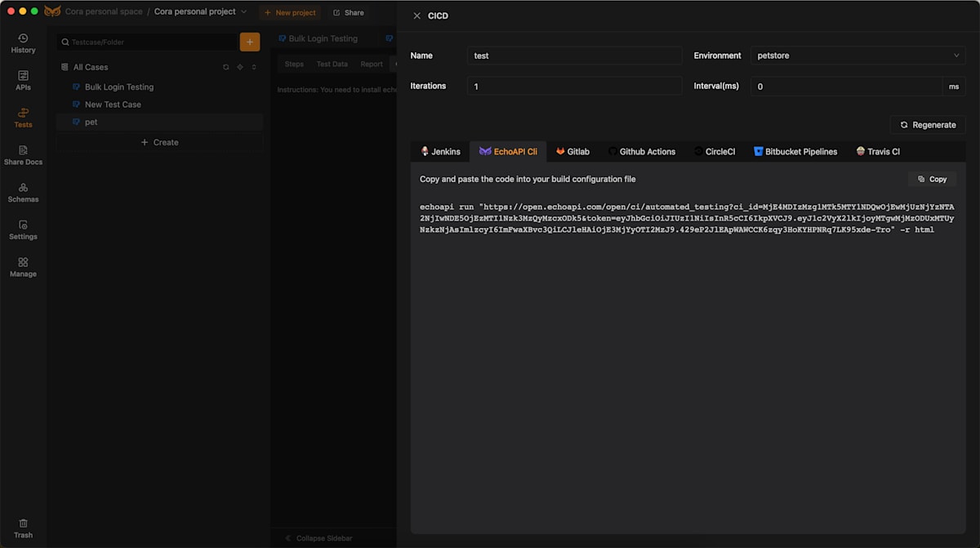This screenshot has height=548, width=980.
Task: Click the arrow icon left of Collapse Sidebar
Action: pyautogui.click(x=287, y=538)
